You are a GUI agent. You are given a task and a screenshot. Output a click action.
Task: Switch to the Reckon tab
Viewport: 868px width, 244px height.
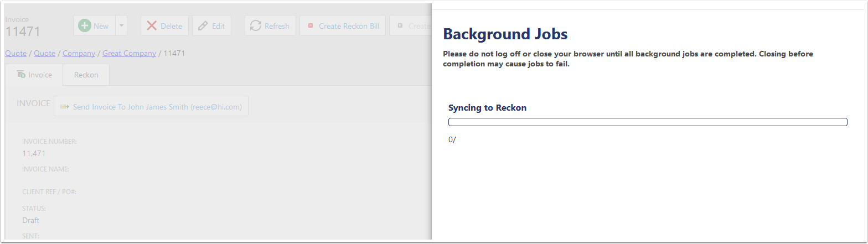(86, 75)
